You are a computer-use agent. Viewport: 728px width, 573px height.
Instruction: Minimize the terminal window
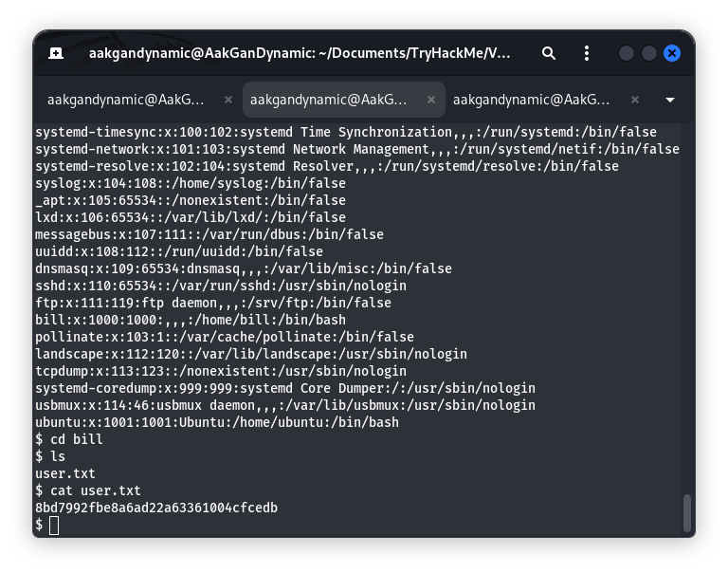(x=627, y=53)
